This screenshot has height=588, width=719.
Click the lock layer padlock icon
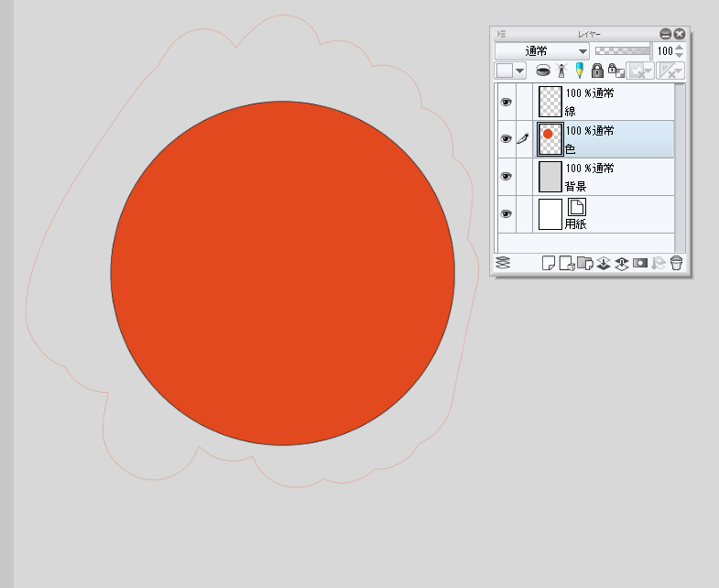(597, 71)
